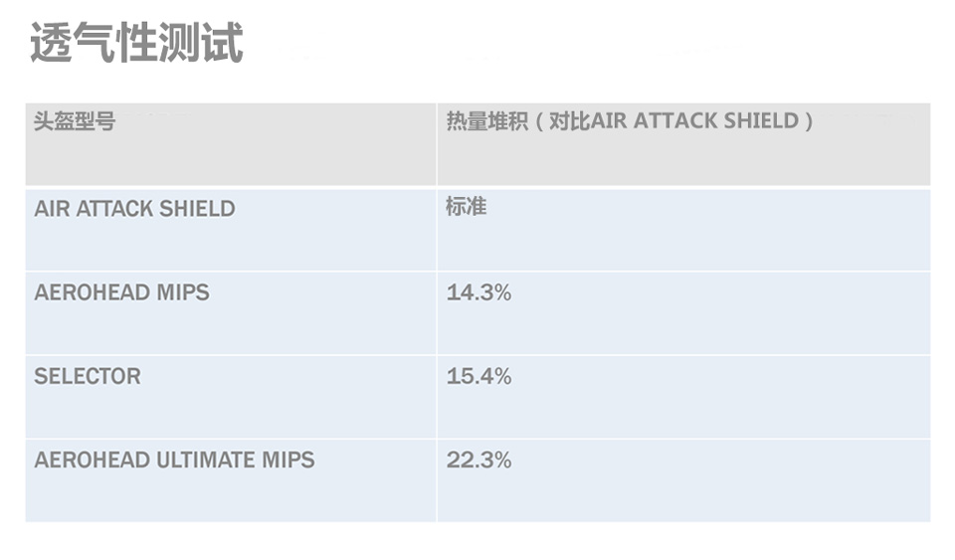Click the closing parenthesis ending the header

(809, 121)
